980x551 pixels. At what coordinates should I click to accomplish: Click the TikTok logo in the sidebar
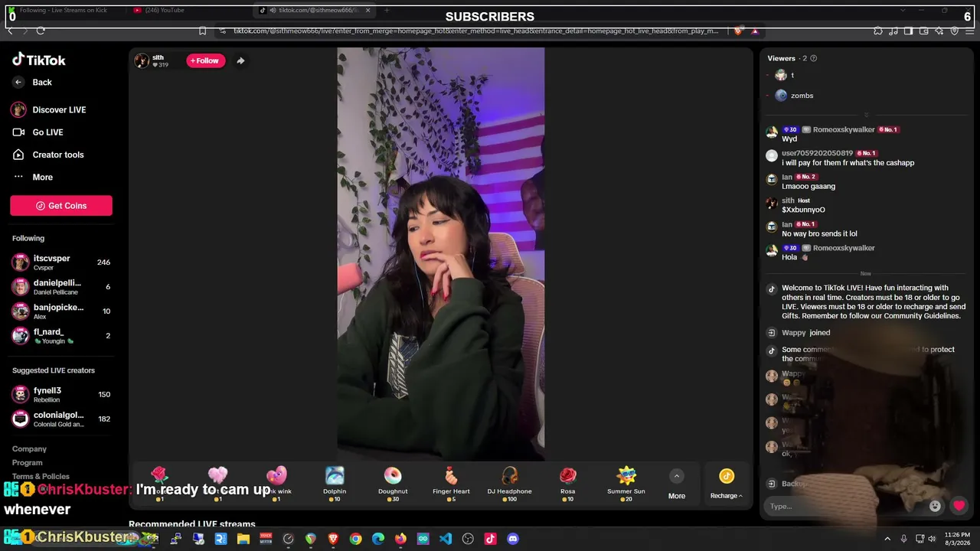pyautogui.click(x=39, y=60)
